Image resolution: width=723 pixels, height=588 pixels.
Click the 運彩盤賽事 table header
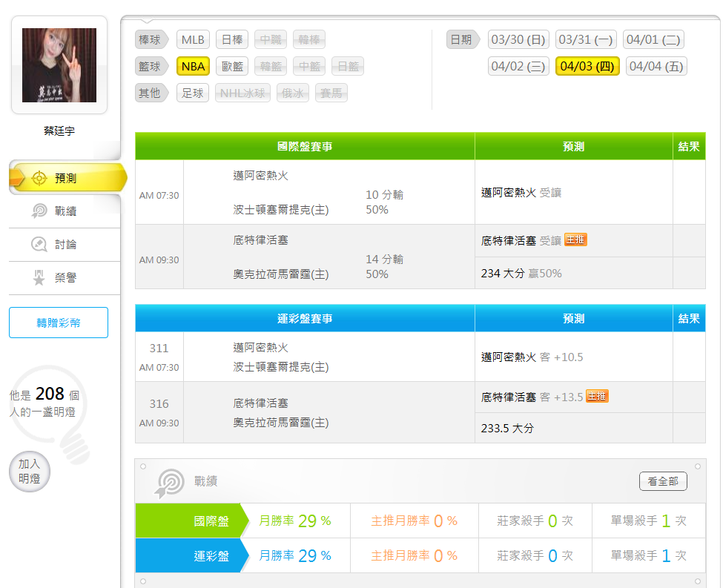click(305, 318)
